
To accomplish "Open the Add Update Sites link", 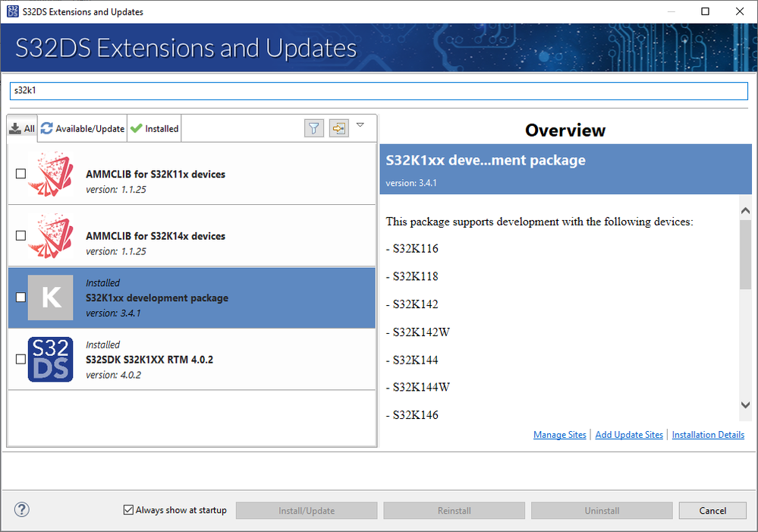I will (x=629, y=435).
